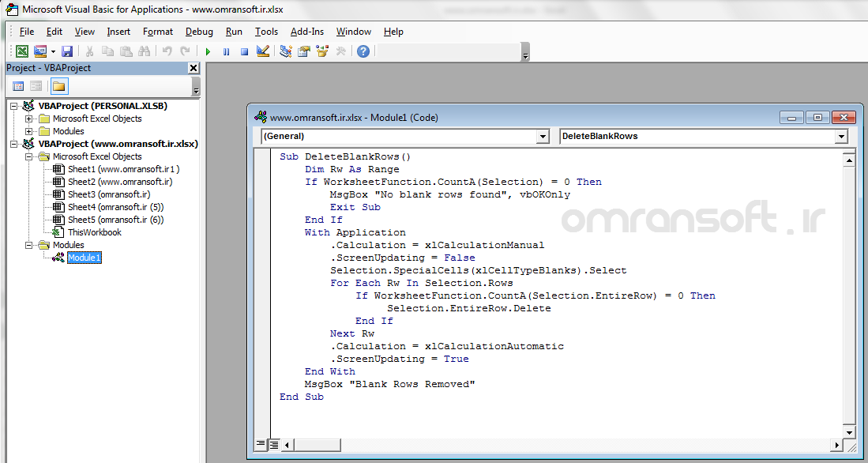Open Project panel toolbar options arrow
Viewport: 868px width, 463px height.
pyautogui.click(x=195, y=87)
